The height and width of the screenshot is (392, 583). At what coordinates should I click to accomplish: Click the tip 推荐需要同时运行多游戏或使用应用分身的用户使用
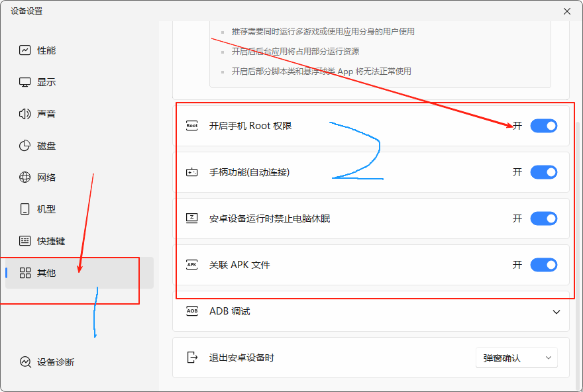pos(323,32)
